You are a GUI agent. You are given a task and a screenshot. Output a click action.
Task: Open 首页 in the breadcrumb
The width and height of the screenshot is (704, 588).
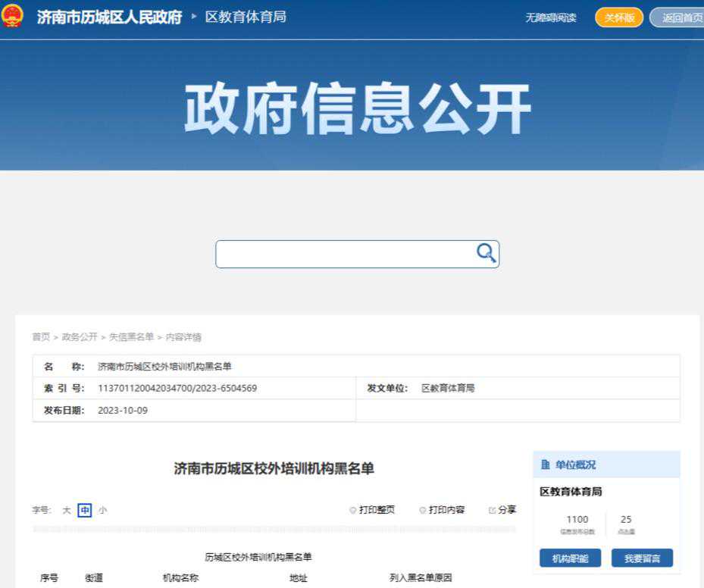point(41,337)
